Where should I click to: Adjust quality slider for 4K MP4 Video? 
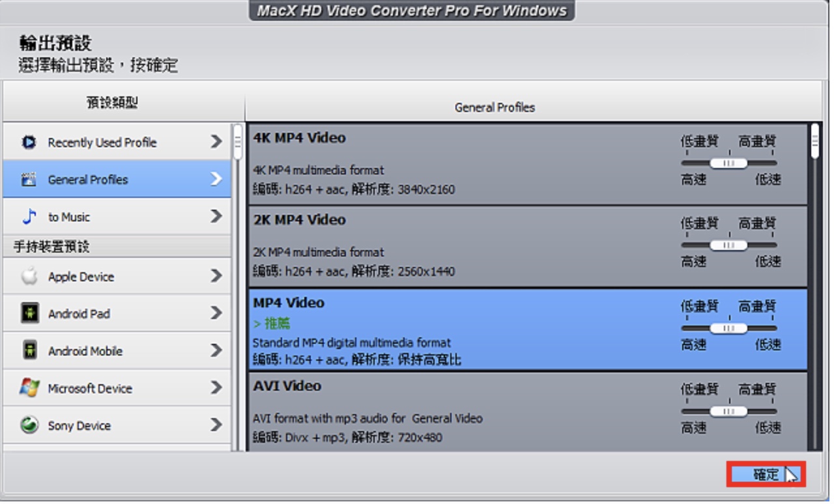[728, 163]
